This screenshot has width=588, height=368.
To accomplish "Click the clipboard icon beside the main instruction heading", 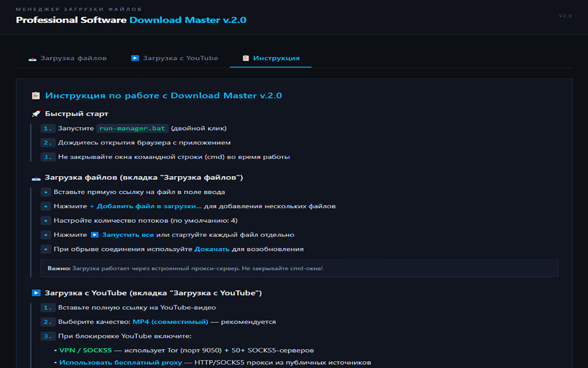I will pos(35,96).
